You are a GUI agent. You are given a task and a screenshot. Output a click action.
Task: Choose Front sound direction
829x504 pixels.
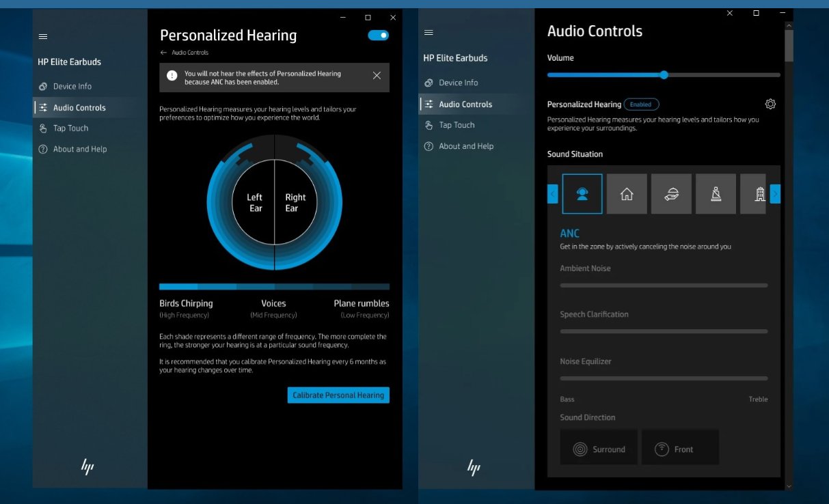coord(680,447)
